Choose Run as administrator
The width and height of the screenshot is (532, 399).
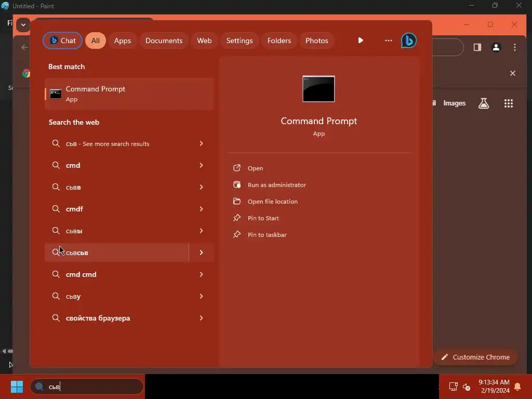pos(276,185)
